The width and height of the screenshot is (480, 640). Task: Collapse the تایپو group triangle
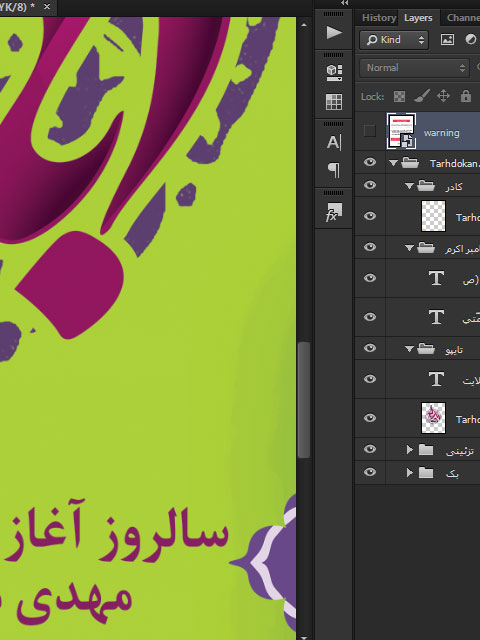[409, 349]
